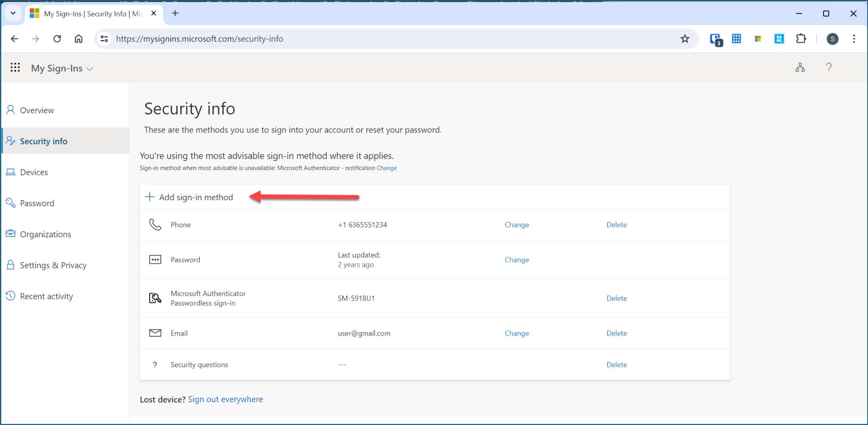Click email user@gmail.com text
Image resolution: width=868 pixels, height=425 pixels.
pyautogui.click(x=364, y=333)
